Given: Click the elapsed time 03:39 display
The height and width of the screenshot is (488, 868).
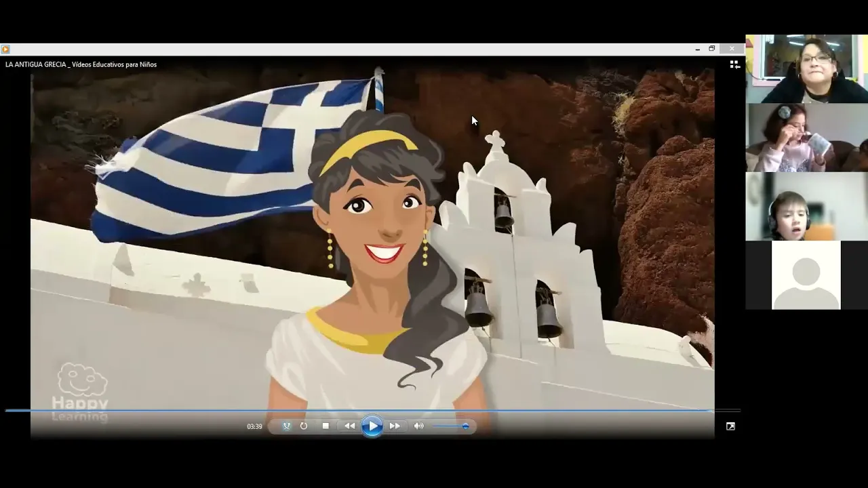Looking at the screenshot, I should [254, 426].
